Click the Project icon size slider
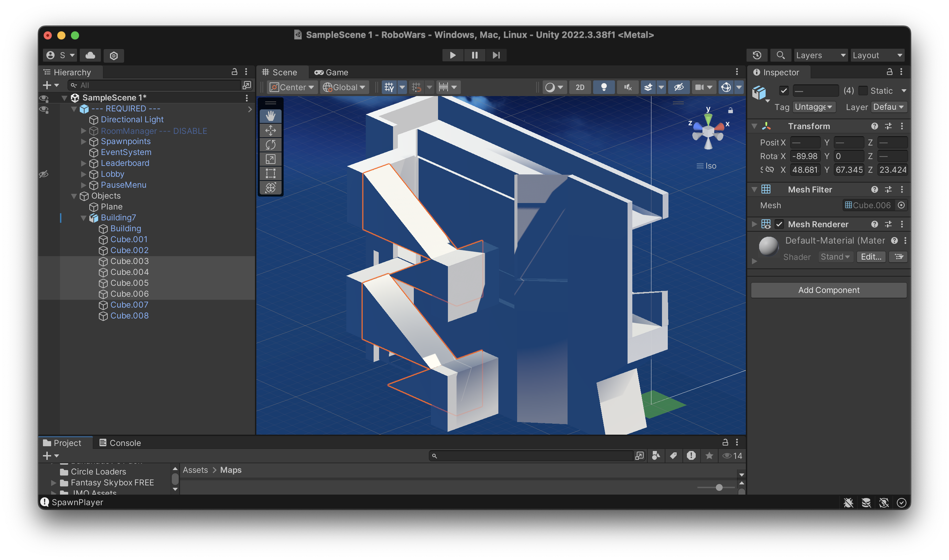Viewport: 949px width, 560px height. [x=716, y=487]
